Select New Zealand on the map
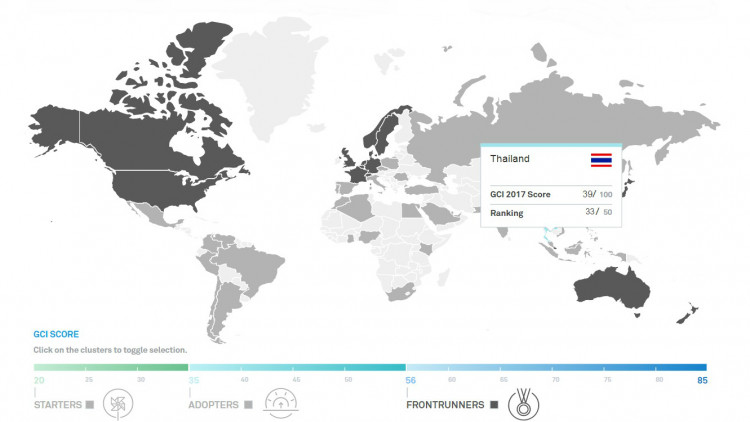 (687, 314)
